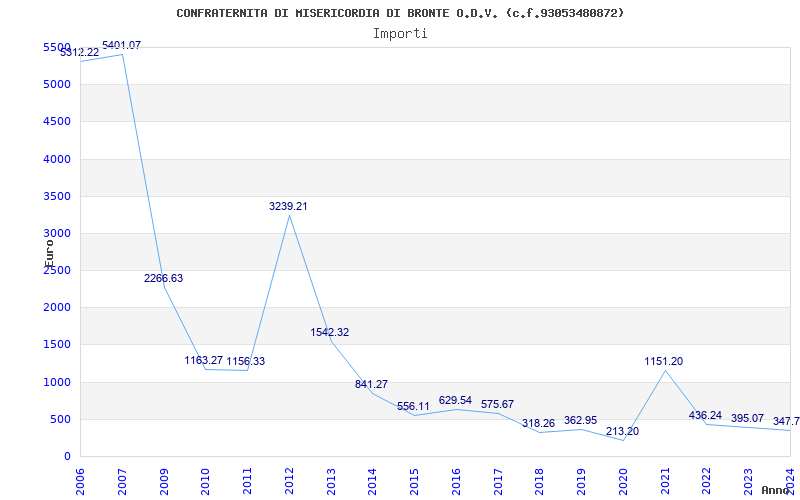Screen dimensions: 800x500
Task: Click the 2017 year axis label
Action: (498, 481)
